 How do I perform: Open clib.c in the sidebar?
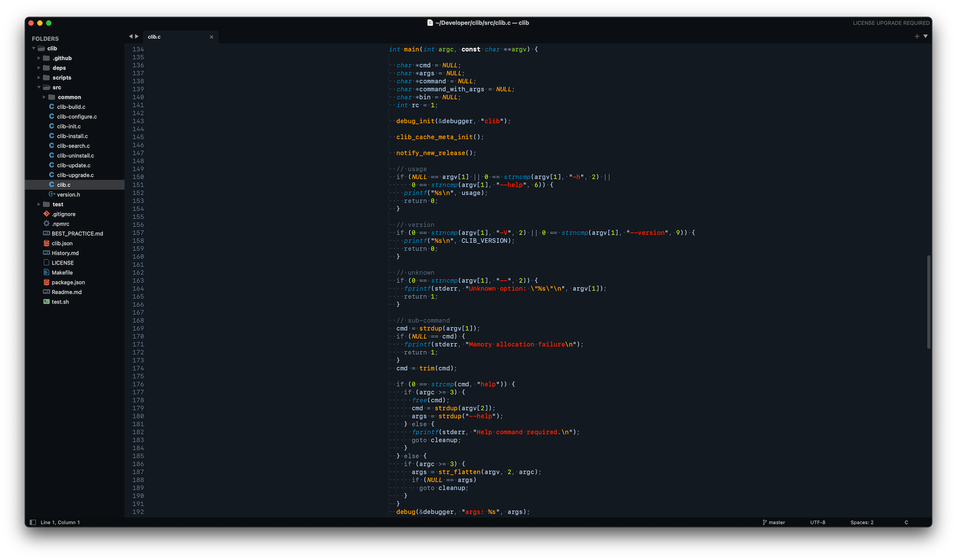(75, 185)
